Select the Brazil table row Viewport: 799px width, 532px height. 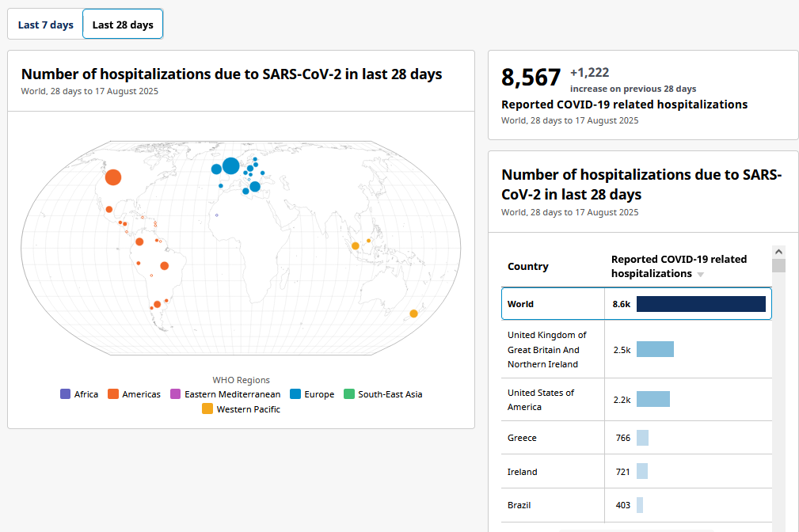637,505
